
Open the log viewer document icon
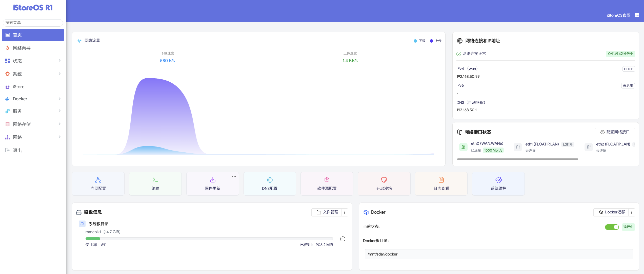[x=441, y=180]
